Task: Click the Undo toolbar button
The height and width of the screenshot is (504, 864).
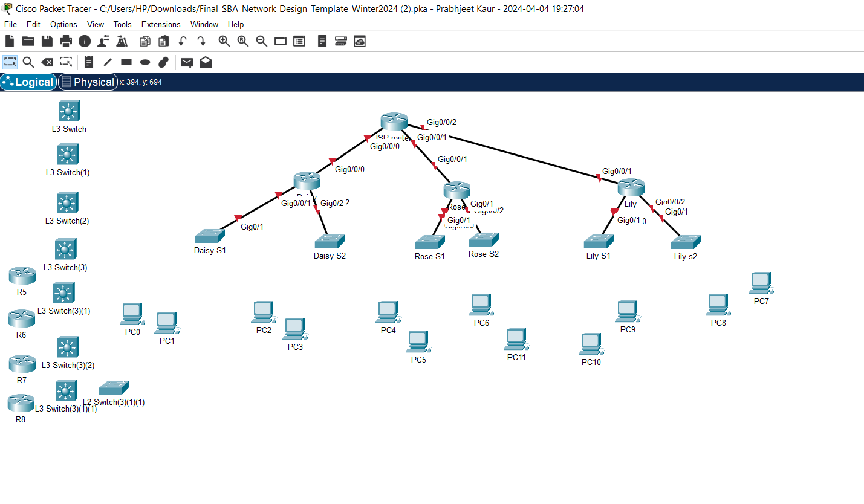Action: [182, 41]
